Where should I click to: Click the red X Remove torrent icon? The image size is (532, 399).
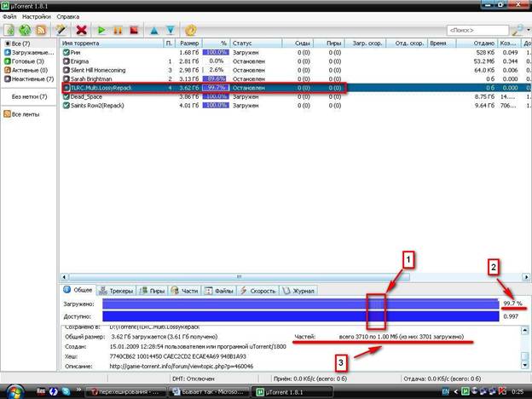click(82, 30)
